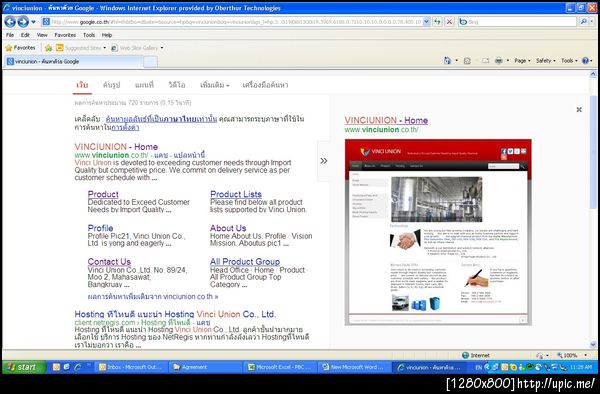The height and width of the screenshot is (394, 600).
Task: Click VINCIUNION - Home title in preview pane
Action: pyautogui.click(x=386, y=120)
